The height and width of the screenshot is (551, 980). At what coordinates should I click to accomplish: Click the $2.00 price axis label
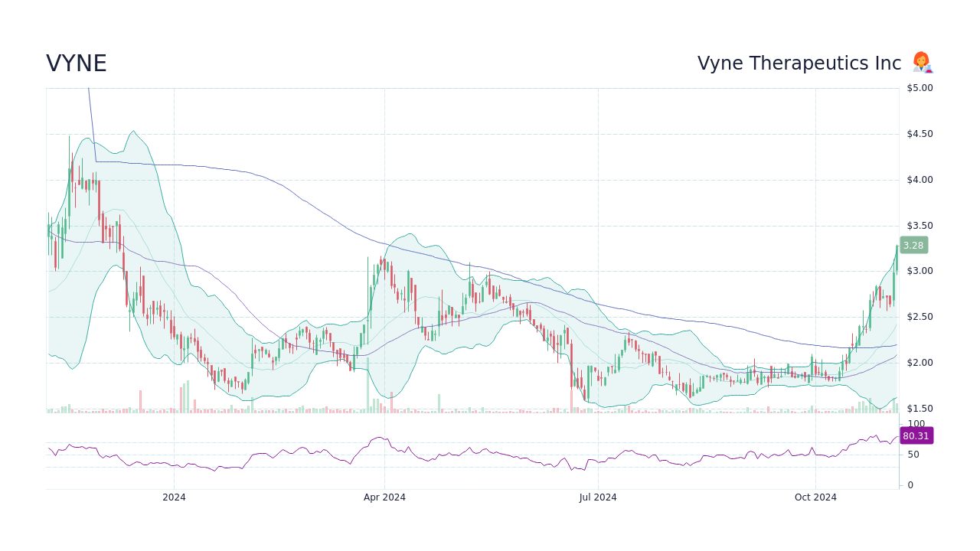pyautogui.click(x=920, y=363)
